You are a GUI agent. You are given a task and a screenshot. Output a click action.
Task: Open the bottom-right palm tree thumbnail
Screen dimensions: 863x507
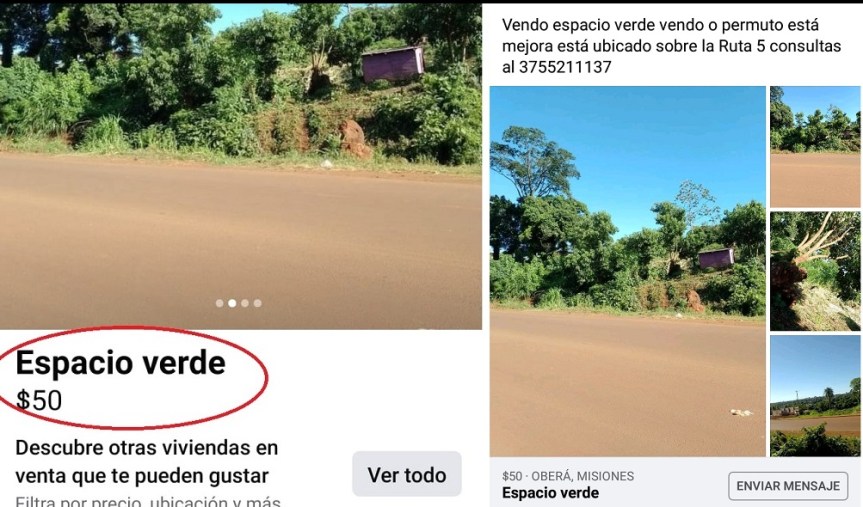coord(815,395)
